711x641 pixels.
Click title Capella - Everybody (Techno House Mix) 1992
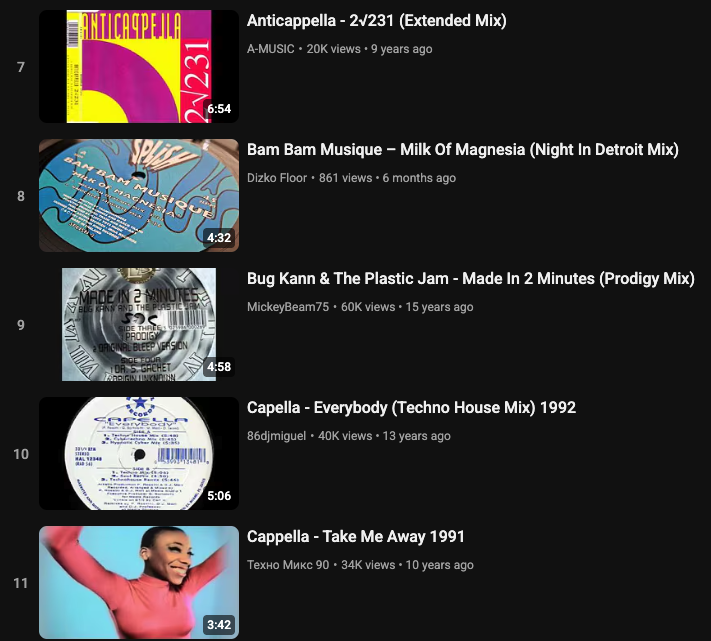[411, 408]
